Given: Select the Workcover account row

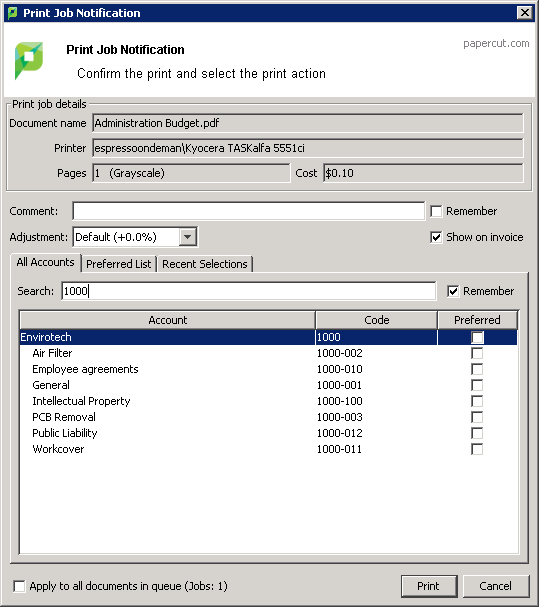Looking at the screenshot, I should click(x=268, y=449).
